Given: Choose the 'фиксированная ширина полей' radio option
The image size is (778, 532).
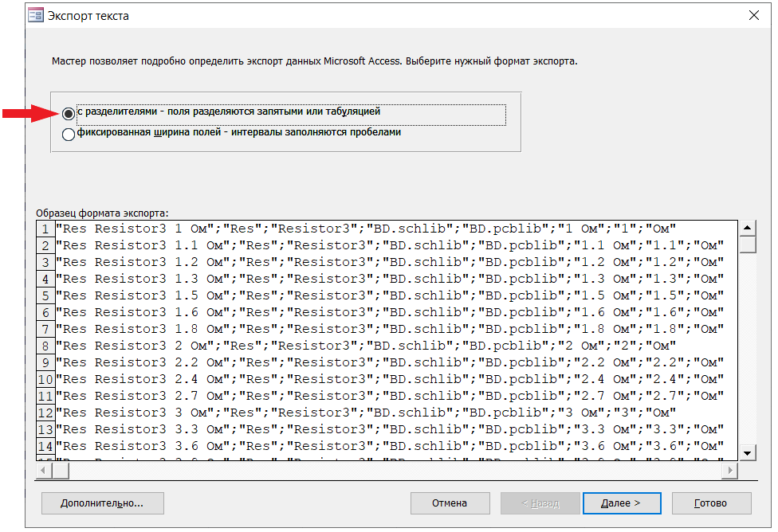Looking at the screenshot, I should (69, 135).
